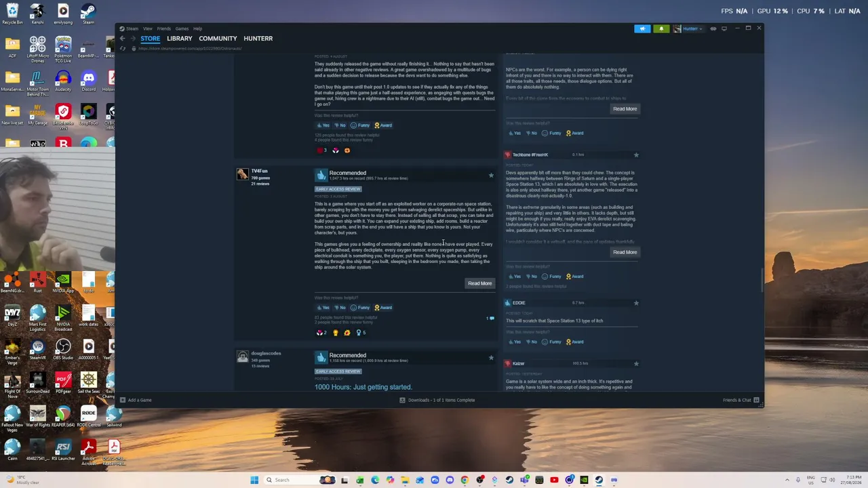Read More of TV4Fun's review
868x488 pixels.
click(x=479, y=283)
